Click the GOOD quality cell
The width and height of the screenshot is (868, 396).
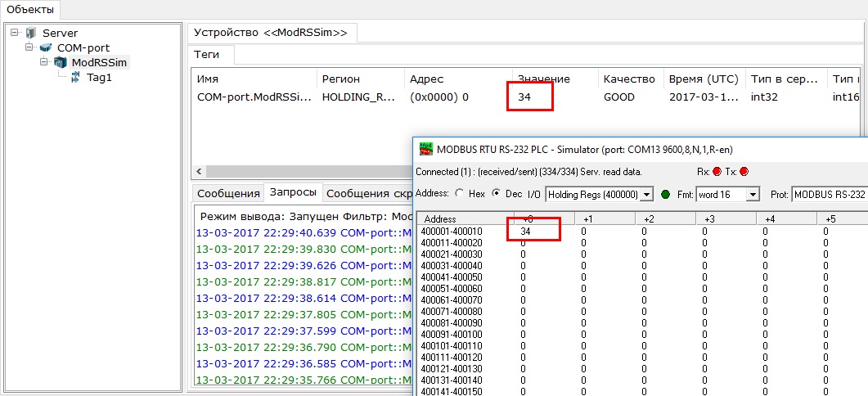click(619, 97)
